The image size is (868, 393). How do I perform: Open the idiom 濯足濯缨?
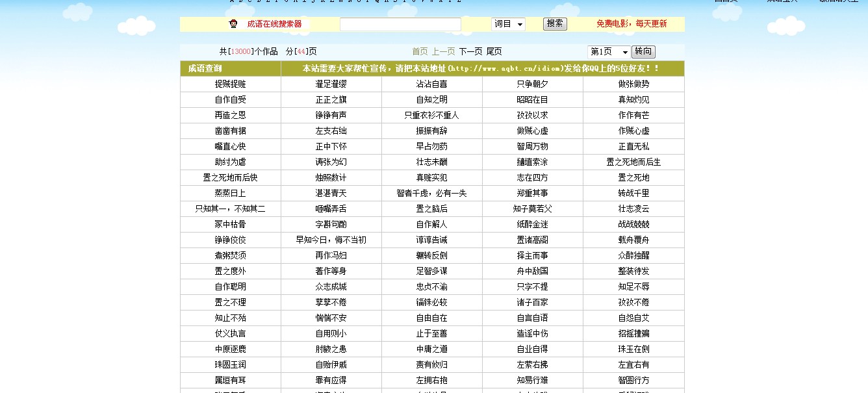click(x=331, y=84)
